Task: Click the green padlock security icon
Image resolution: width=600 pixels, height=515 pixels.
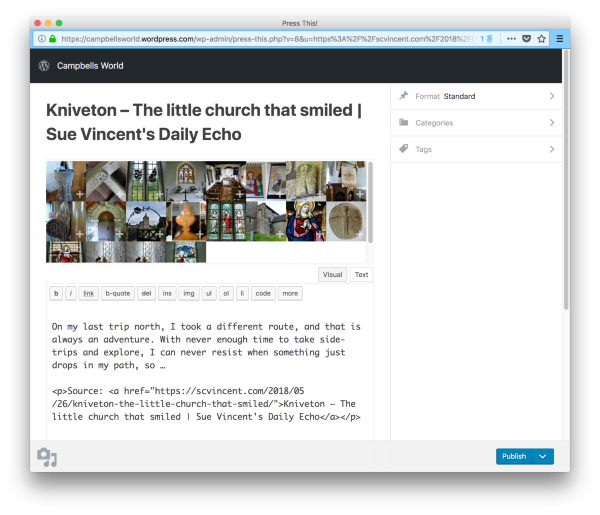Action: (x=53, y=39)
